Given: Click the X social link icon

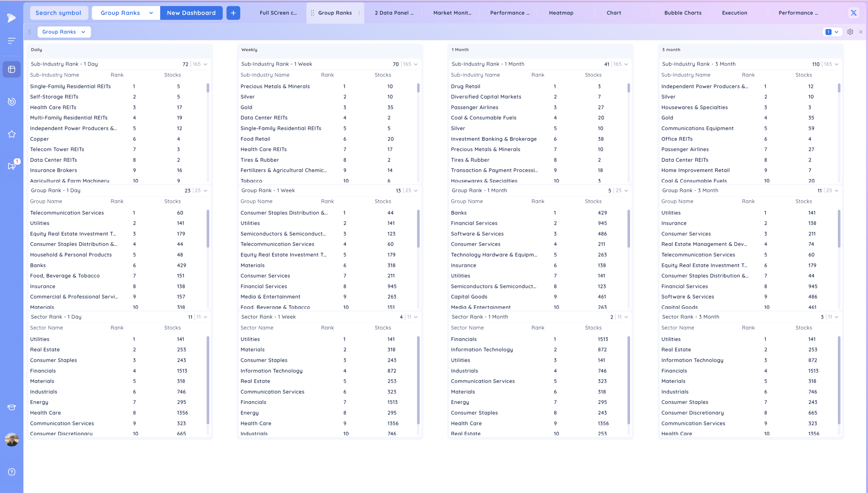Looking at the screenshot, I should 853,13.
